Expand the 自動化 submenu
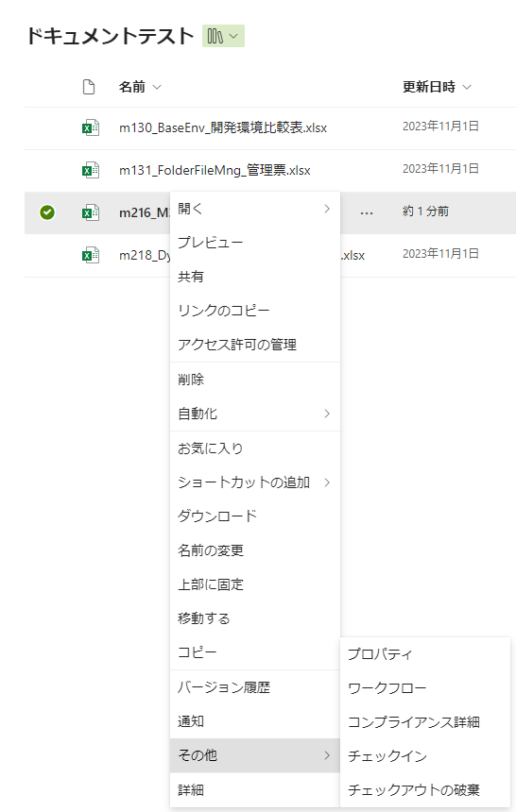The width and height of the screenshot is (516, 812). [x=254, y=414]
